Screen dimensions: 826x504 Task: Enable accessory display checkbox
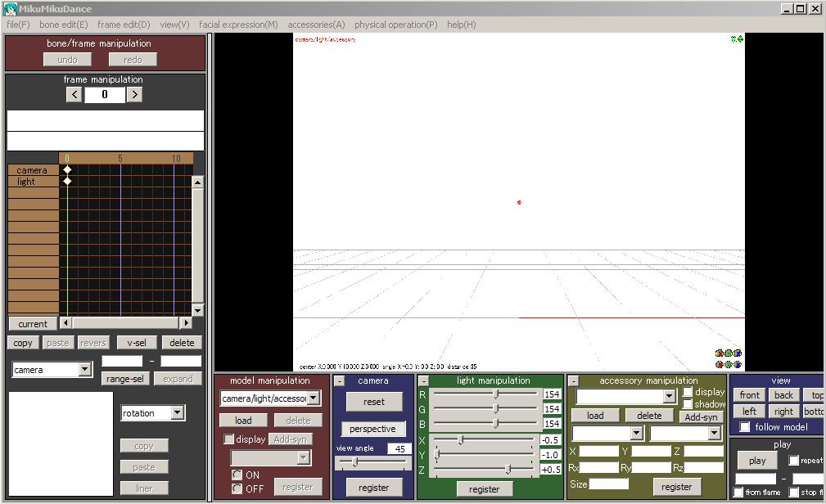(x=688, y=392)
